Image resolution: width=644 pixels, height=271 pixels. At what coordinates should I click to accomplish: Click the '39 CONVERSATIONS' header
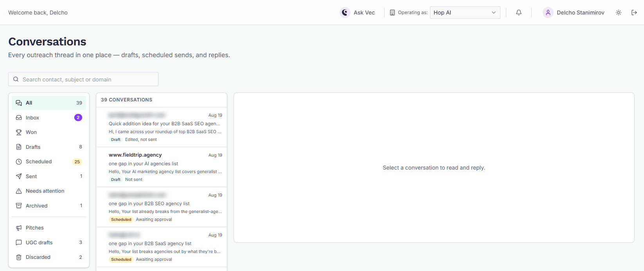point(127,100)
